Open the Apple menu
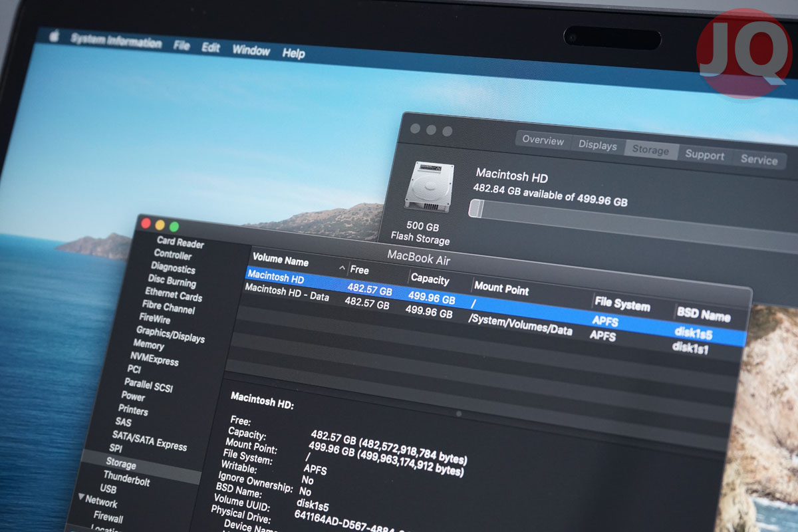This screenshot has height=532, width=798. pos(55,35)
